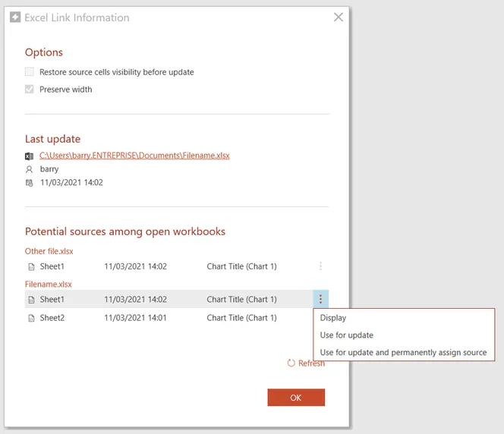504x434 pixels.
Task: Click the user icon next to barry
Action: click(x=30, y=169)
